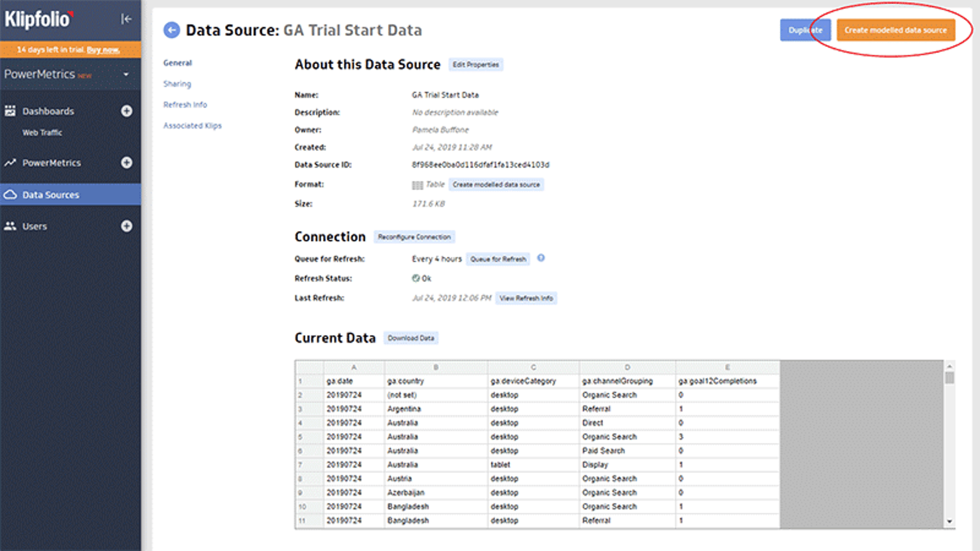
Task: Open the Associated Klips section
Action: click(192, 126)
